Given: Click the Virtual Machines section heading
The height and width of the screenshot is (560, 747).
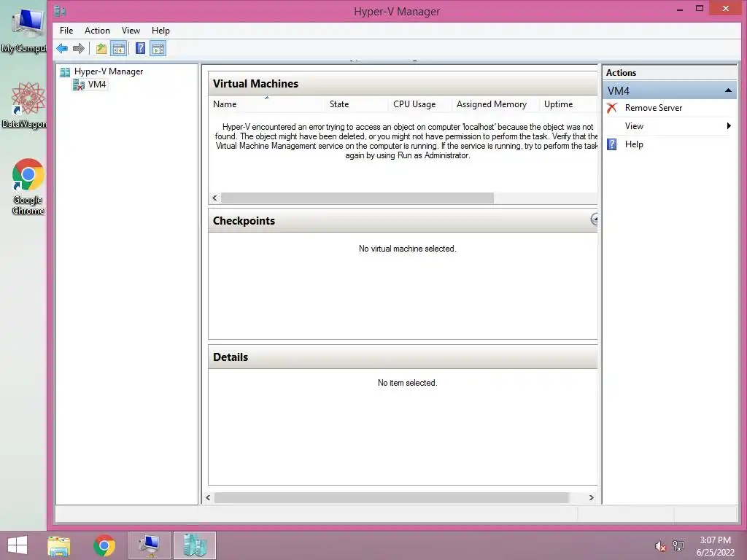Looking at the screenshot, I should (255, 84).
